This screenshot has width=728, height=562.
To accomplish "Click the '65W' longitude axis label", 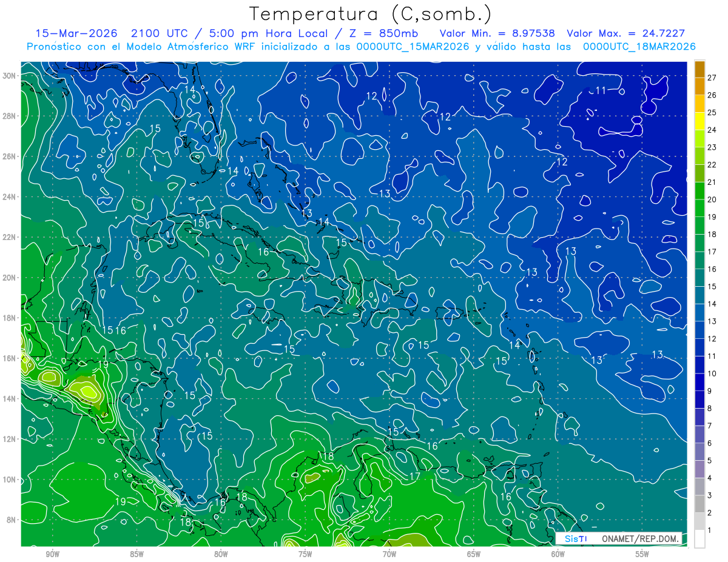I will [x=474, y=554].
